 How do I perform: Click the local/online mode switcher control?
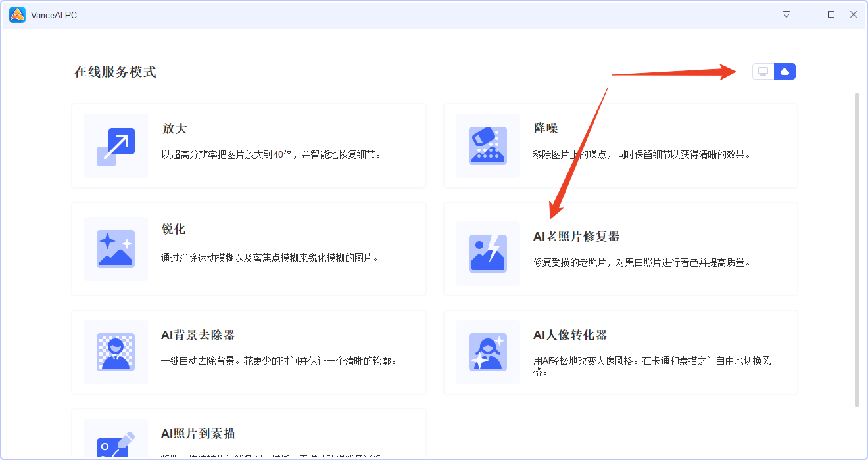pyautogui.click(x=774, y=71)
